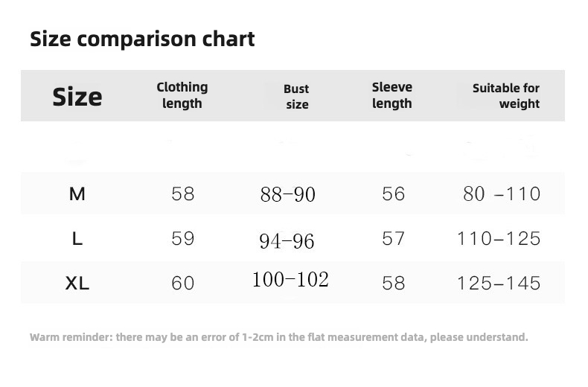Click the Size comparison chart title
The height and width of the screenshot is (387, 588).
[142, 39]
